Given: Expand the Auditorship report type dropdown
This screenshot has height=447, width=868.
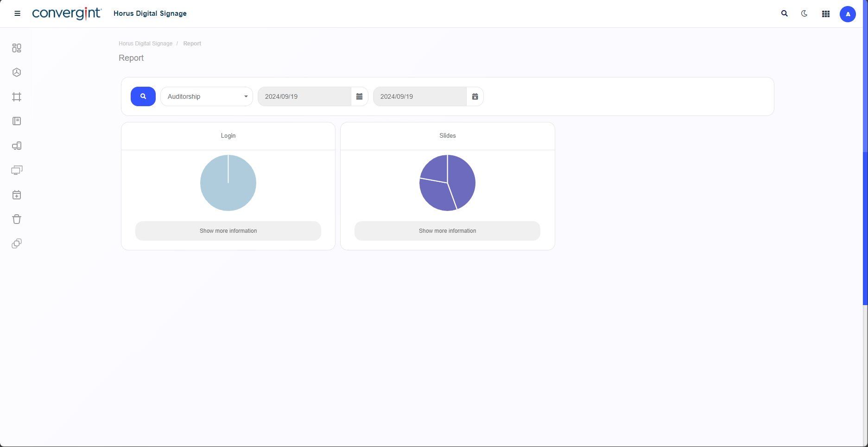Looking at the screenshot, I should click(x=207, y=96).
